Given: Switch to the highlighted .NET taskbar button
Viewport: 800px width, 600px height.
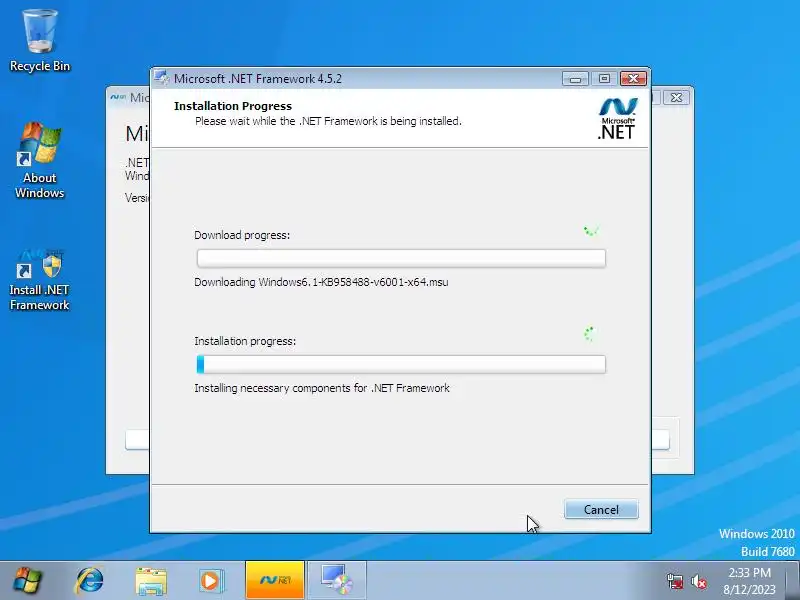Looking at the screenshot, I should tap(275, 580).
